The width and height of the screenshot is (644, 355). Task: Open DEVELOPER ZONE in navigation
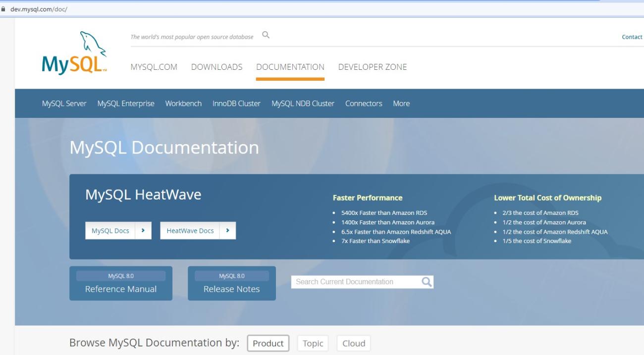pos(373,67)
